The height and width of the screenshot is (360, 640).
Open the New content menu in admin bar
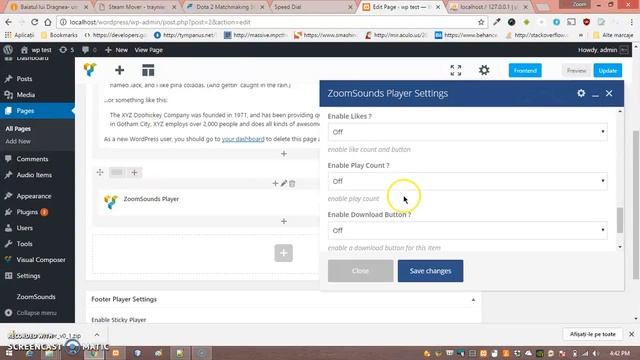tap(116, 50)
